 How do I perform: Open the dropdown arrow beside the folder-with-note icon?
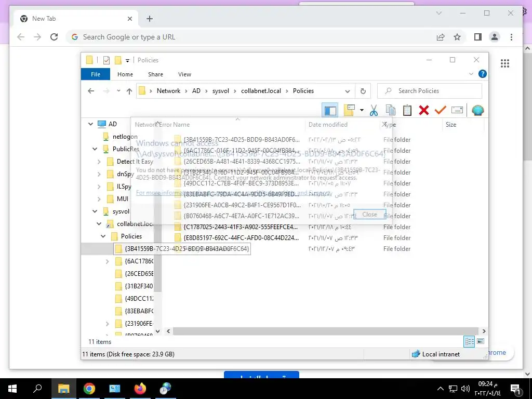(x=362, y=110)
